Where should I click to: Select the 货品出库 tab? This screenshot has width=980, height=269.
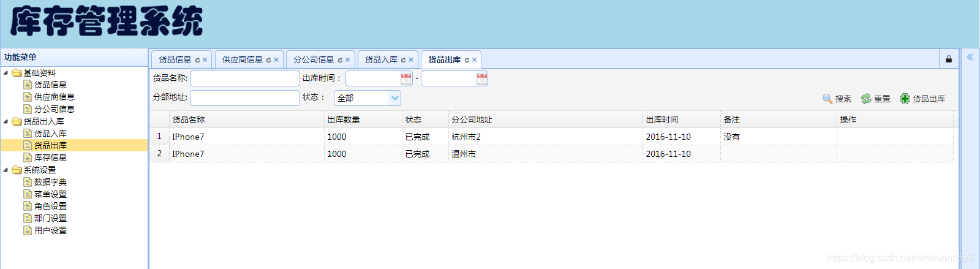coord(445,60)
